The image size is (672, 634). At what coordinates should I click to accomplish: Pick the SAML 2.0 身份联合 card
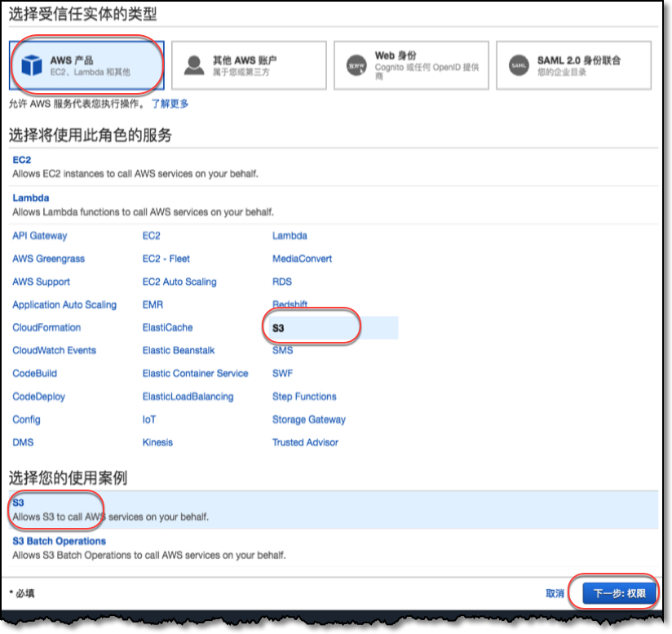[x=574, y=65]
